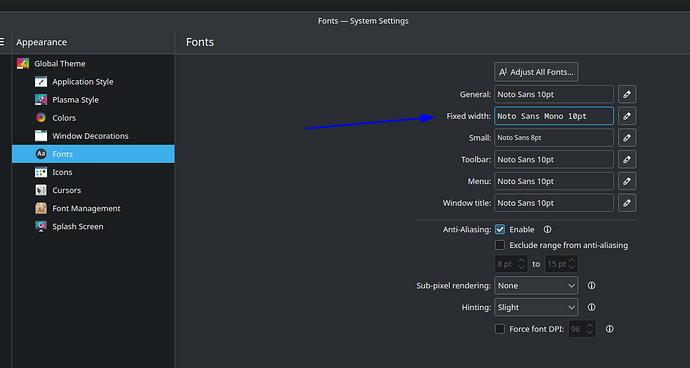Click the Toolbar font field
The image size is (690, 368).
[x=554, y=159]
